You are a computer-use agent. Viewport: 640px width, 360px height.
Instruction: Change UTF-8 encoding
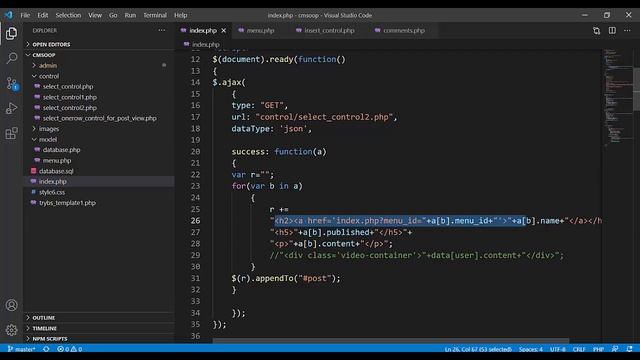pyautogui.click(x=558, y=349)
